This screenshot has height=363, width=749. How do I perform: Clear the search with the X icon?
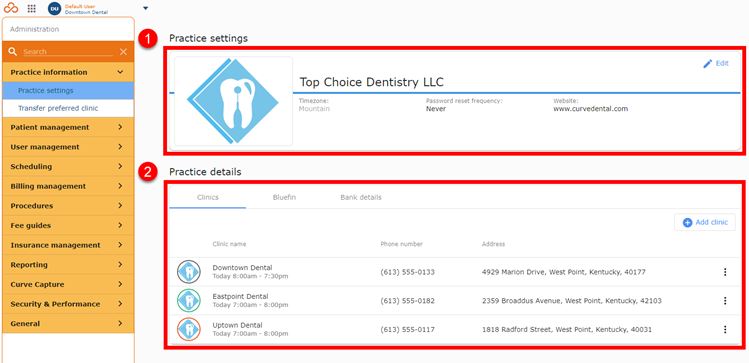point(123,52)
